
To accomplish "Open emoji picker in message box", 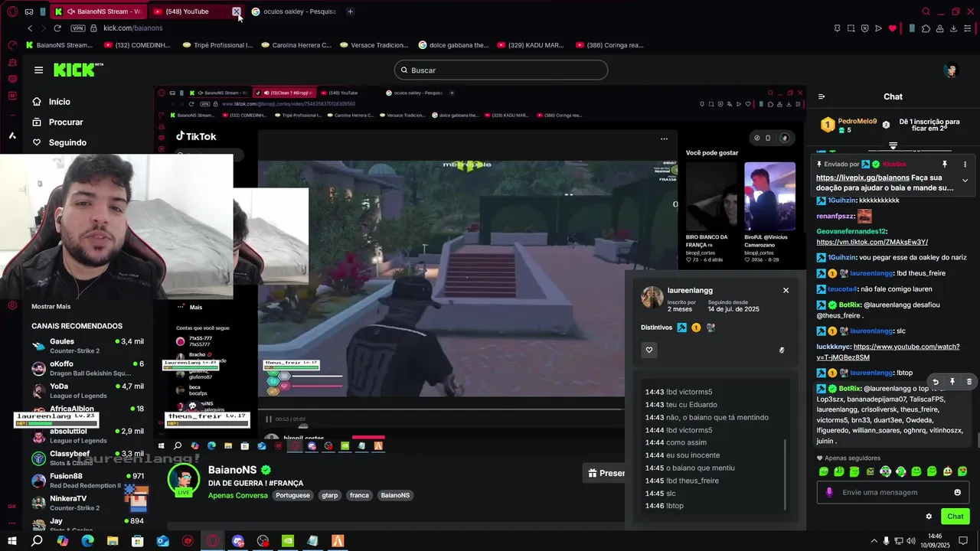I will 957,492.
